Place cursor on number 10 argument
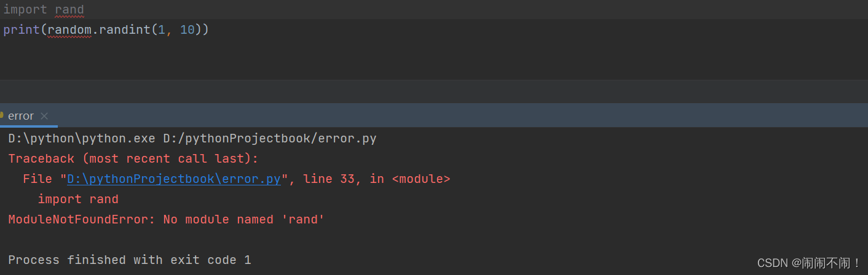The image size is (868, 275). (x=187, y=29)
